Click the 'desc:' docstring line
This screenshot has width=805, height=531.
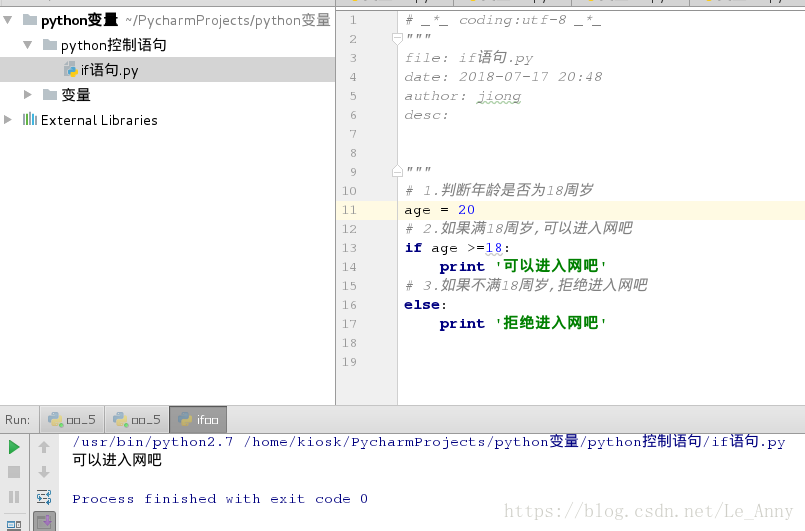pos(426,115)
